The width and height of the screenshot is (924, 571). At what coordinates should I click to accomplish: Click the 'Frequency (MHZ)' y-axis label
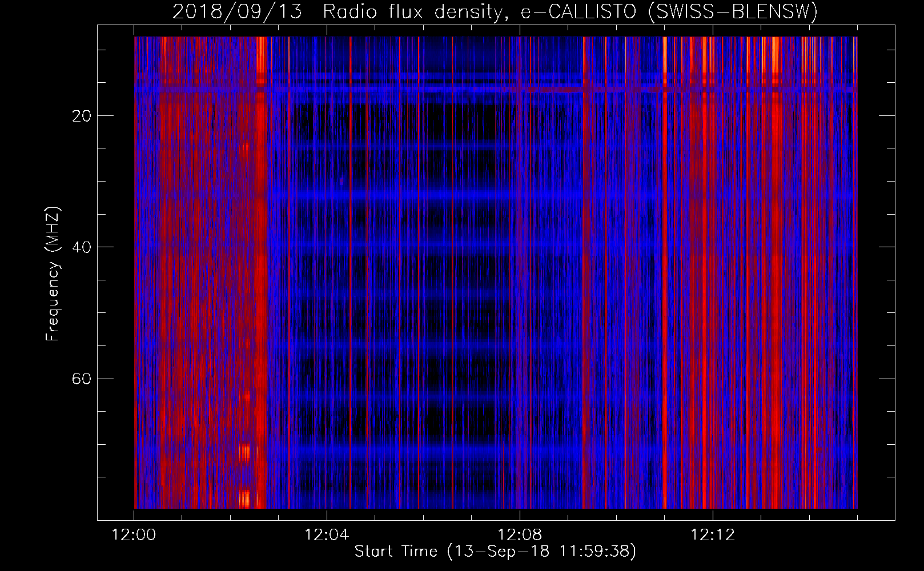point(53,274)
